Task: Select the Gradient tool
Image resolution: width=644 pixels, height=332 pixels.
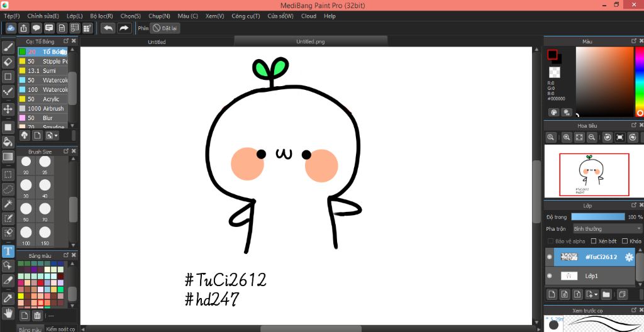Action: [8, 157]
